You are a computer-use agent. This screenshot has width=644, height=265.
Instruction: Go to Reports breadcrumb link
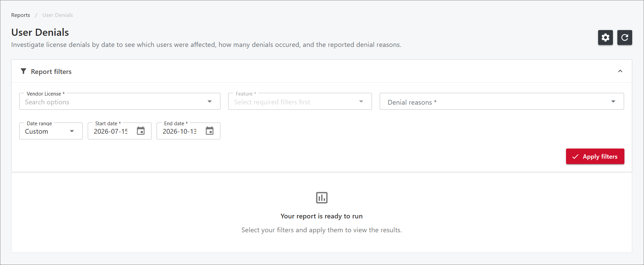pos(21,15)
